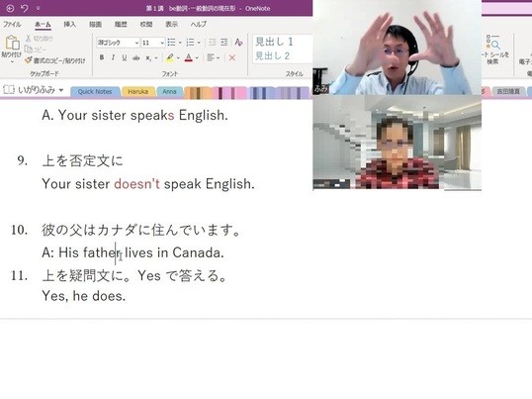This screenshot has height=399, width=532.
Task: Click the Paste clipboard icon
Action: (12, 44)
